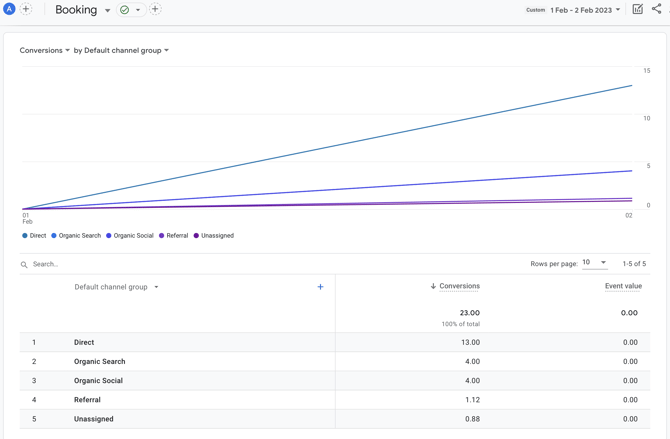
Task: Open Default channel group chart dropdown
Action: (x=121, y=50)
